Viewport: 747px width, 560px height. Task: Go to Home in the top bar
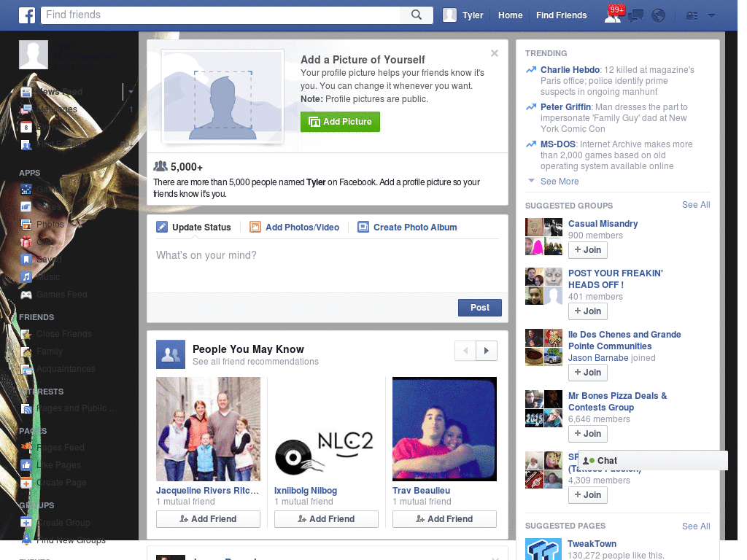pos(510,15)
